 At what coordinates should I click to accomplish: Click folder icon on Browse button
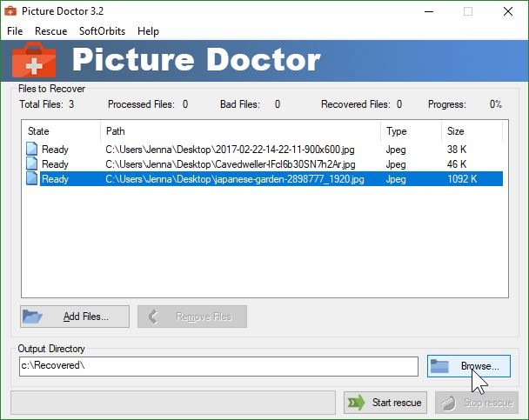click(440, 366)
